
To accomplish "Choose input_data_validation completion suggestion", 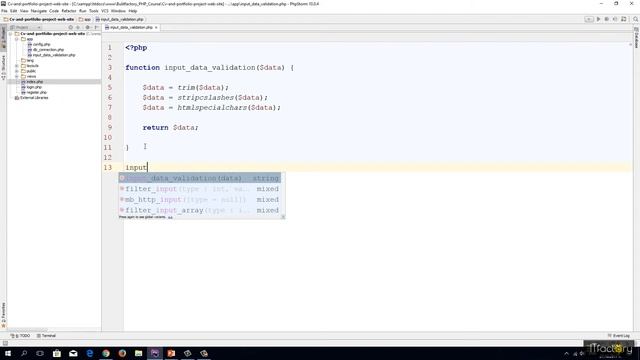I will tap(200, 178).
